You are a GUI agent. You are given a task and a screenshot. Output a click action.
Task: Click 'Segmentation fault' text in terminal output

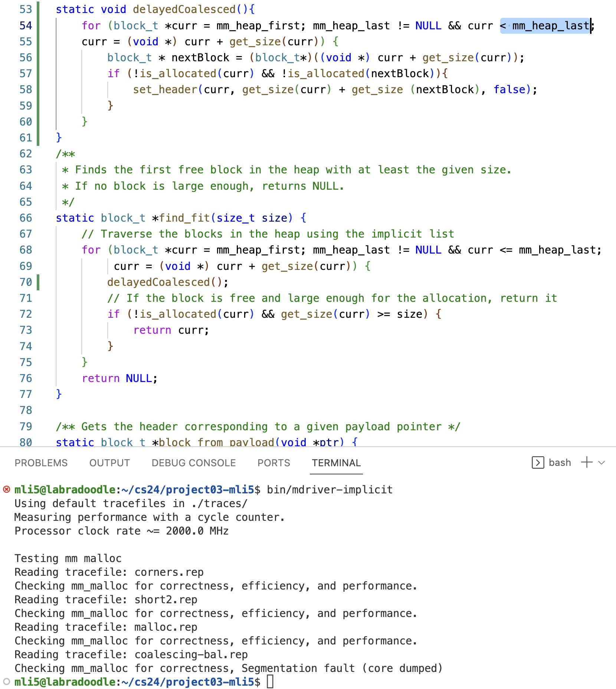click(279, 668)
